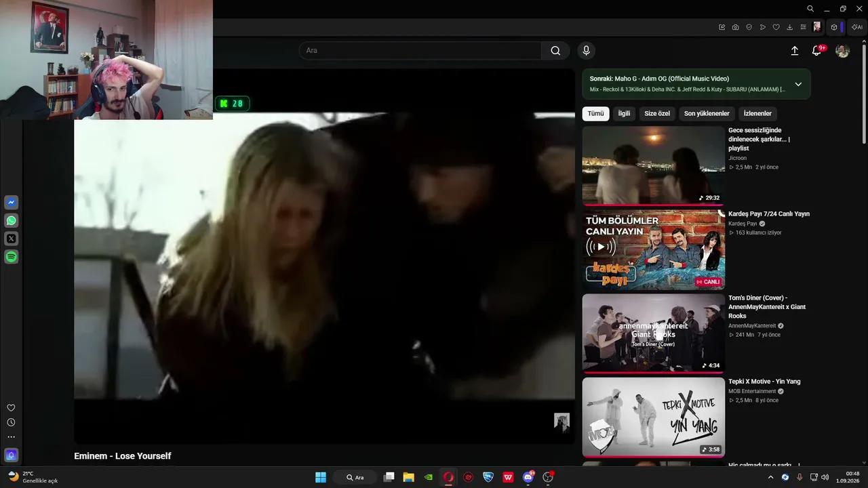
Task: Open the 'Kardeş Payı 7/24 Canlı Yayın' thumbnail
Action: point(654,250)
